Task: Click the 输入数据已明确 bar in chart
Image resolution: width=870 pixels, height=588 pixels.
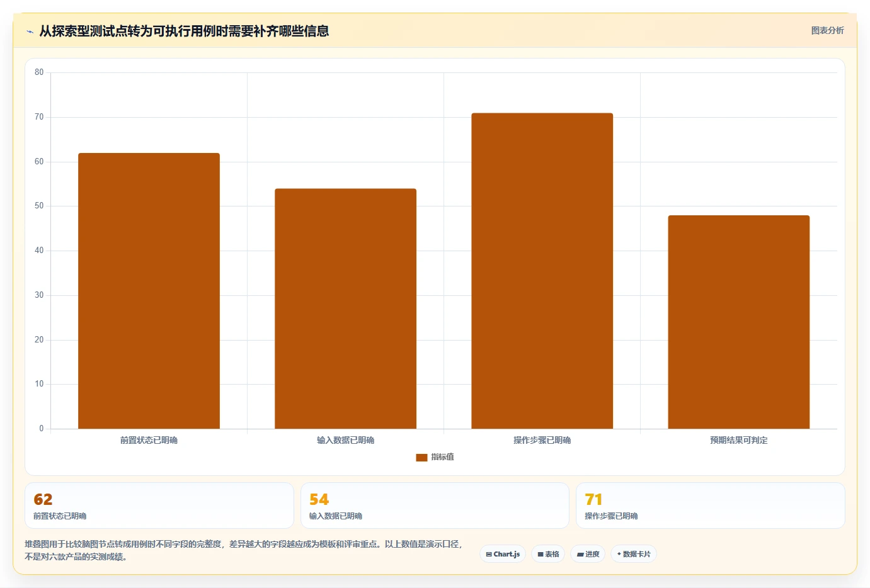Action: (x=345, y=308)
